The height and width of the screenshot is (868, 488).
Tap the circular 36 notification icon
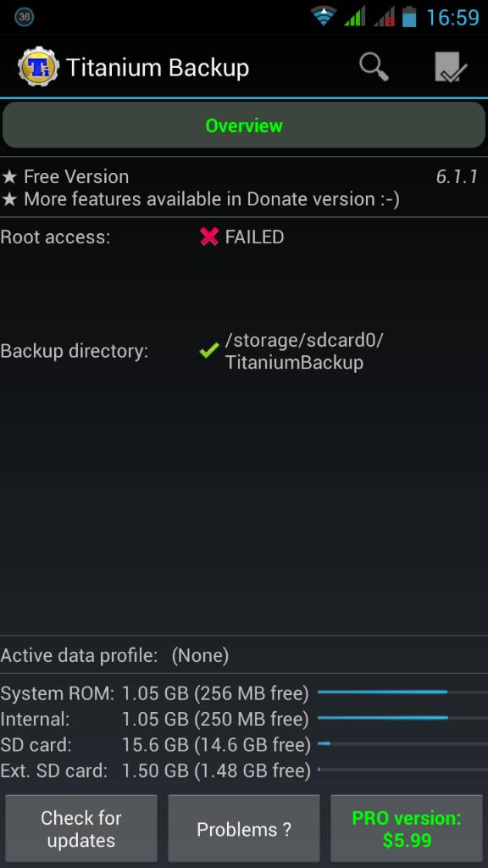[x=25, y=17]
